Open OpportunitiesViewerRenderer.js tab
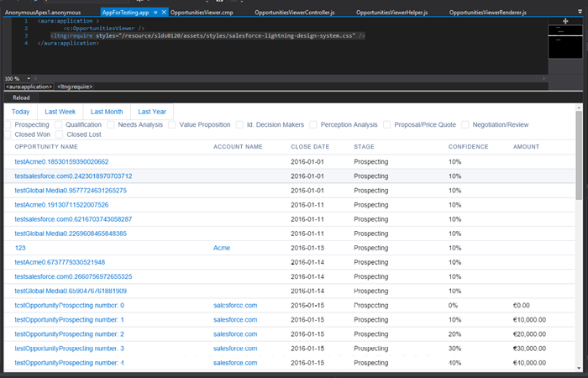588x378 pixels. (487, 13)
